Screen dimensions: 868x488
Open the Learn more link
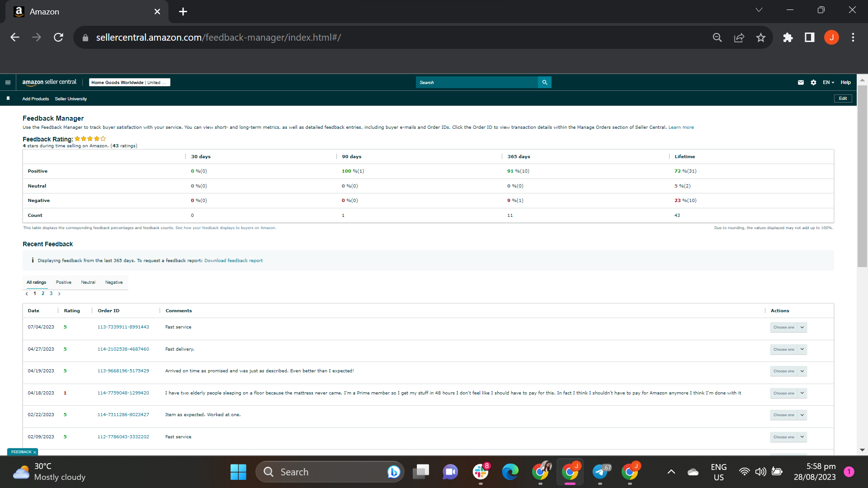(x=681, y=127)
